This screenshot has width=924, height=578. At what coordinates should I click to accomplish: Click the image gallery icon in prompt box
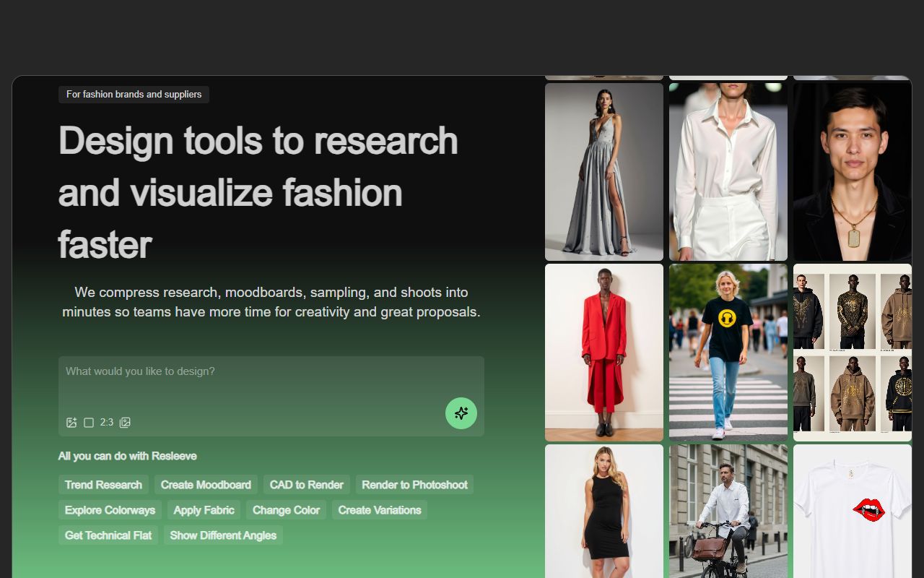point(125,423)
